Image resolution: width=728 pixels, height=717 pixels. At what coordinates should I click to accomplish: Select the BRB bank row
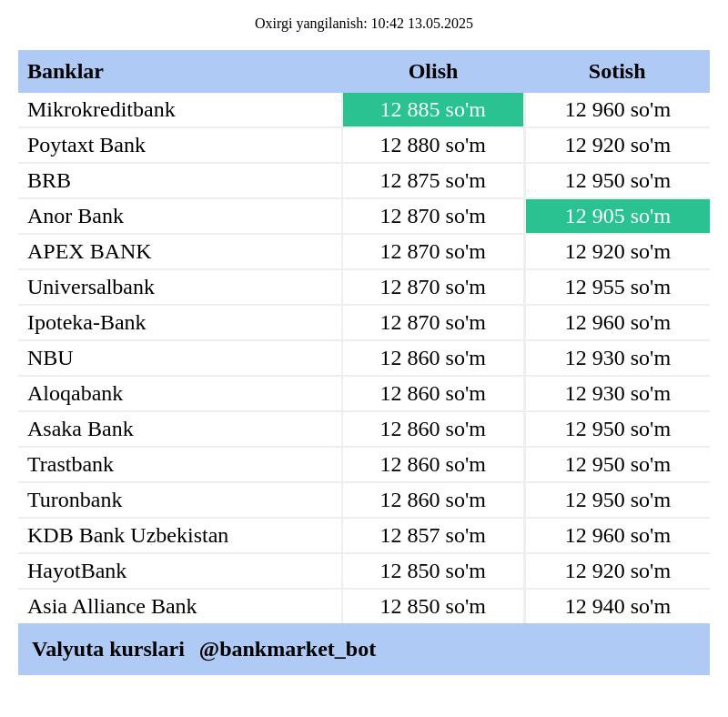click(364, 181)
